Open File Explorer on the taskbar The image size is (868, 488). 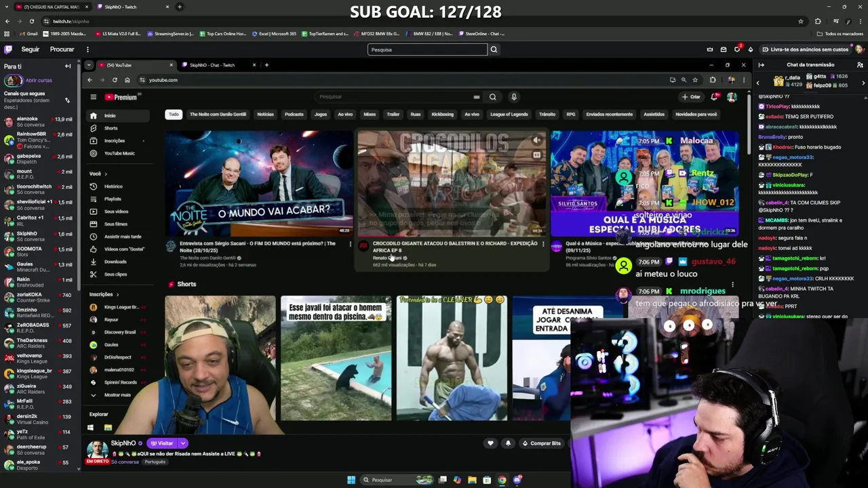coord(472,480)
